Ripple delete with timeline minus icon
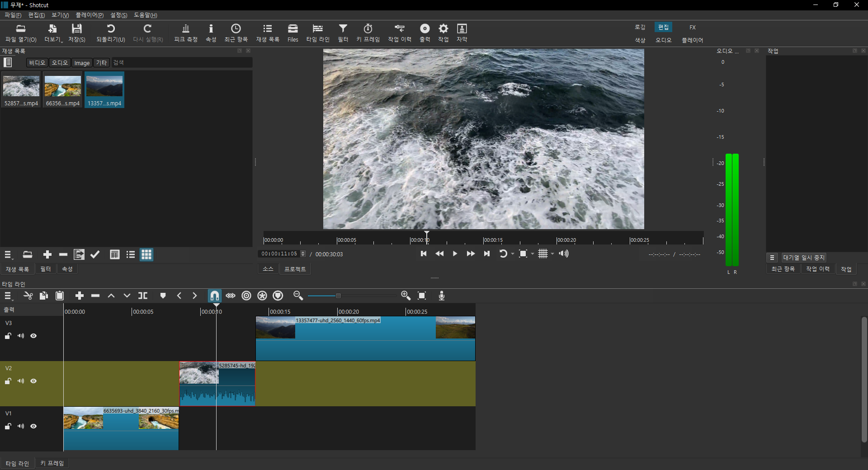 95,296
